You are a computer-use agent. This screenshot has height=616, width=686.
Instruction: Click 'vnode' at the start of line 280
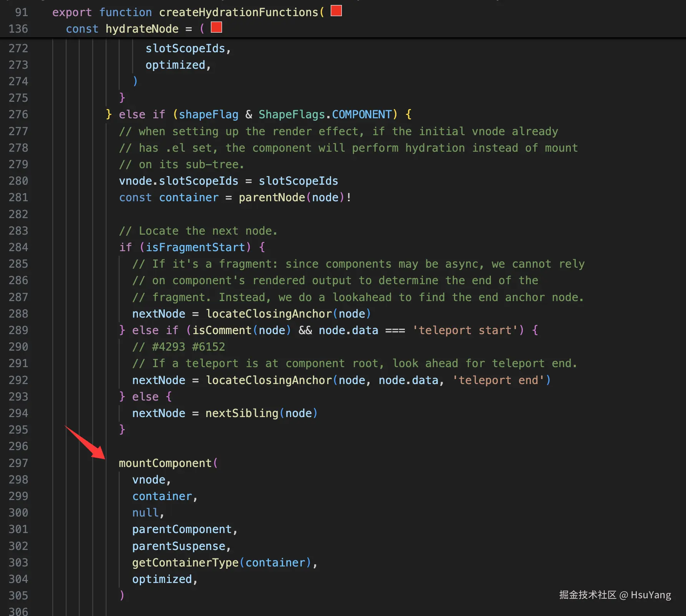click(x=136, y=181)
